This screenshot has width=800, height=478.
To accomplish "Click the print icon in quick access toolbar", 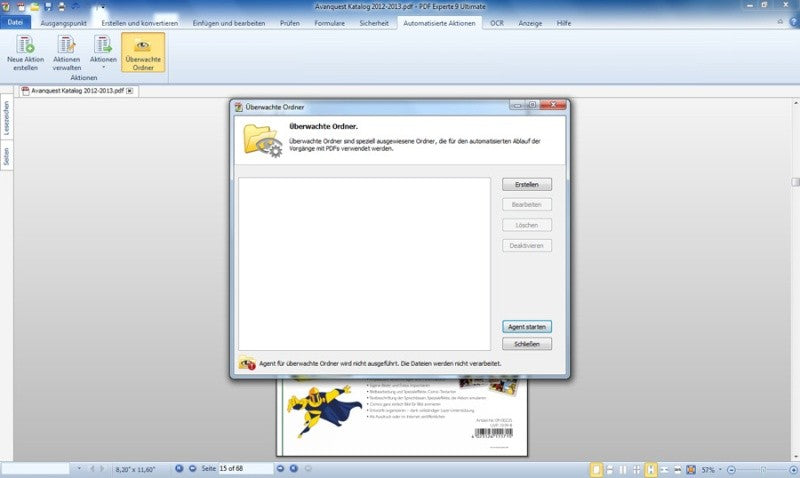I will click(61, 7).
